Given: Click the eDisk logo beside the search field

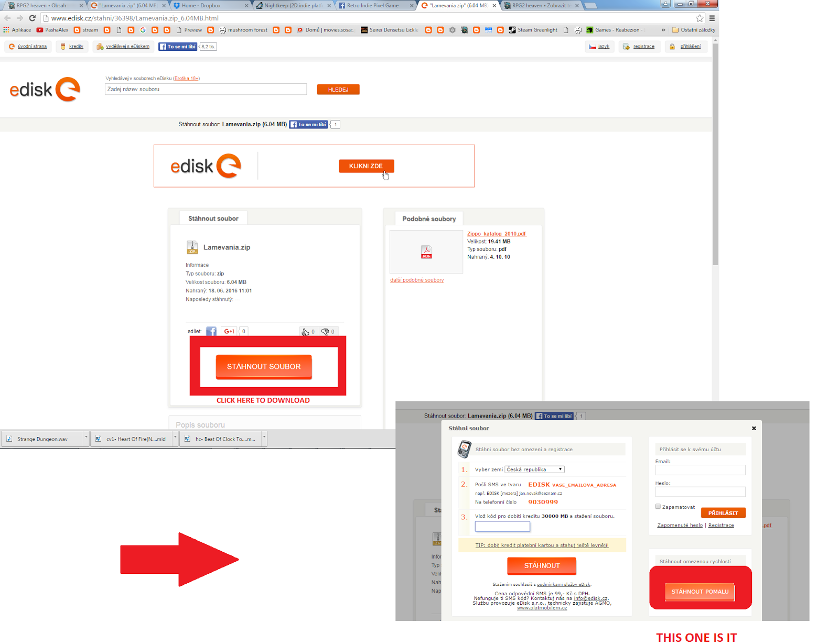Looking at the screenshot, I should tap(45, 89).
